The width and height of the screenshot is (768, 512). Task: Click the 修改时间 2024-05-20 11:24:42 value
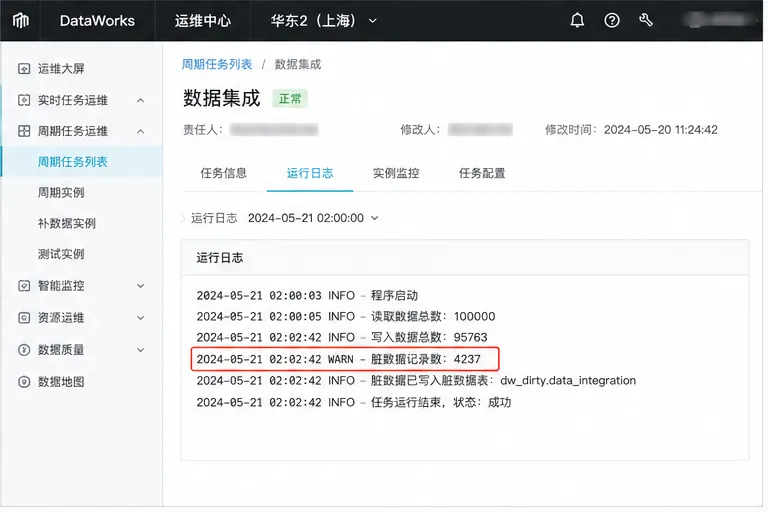click(x=660, y=130)
